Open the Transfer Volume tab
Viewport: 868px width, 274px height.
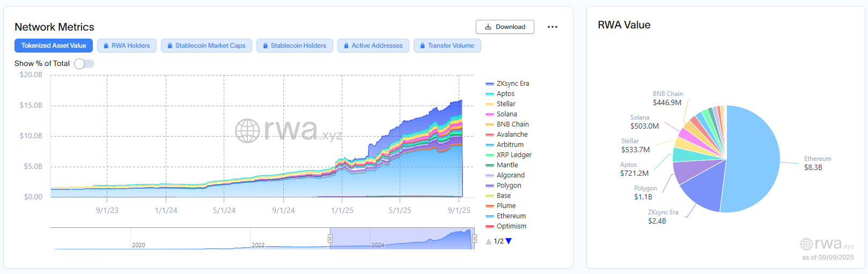point(447,46)
